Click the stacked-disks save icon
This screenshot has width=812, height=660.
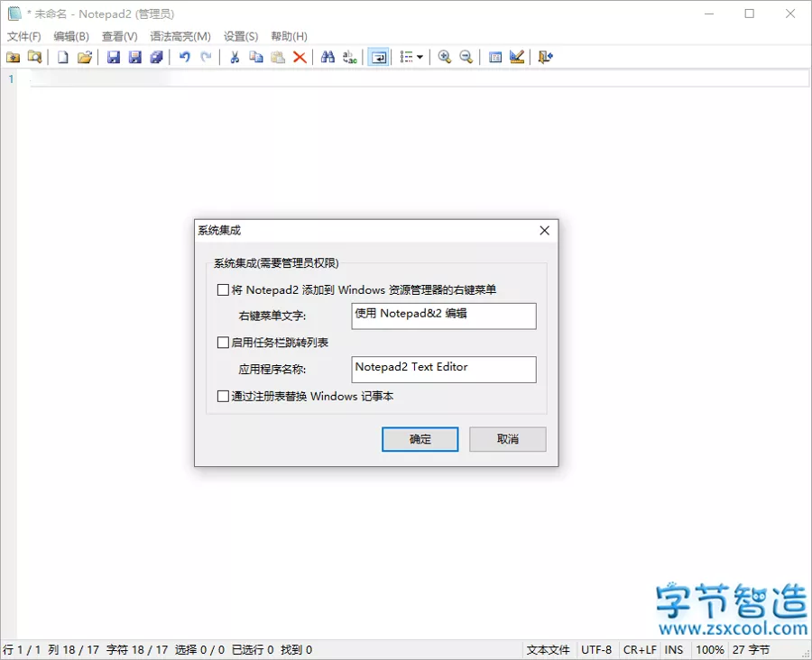coord(156,57)
